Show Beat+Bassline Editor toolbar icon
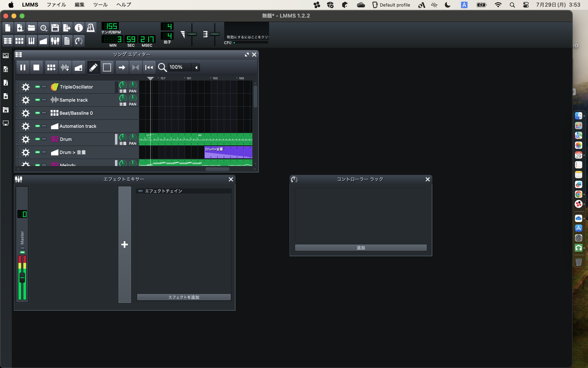 (x=19, y=41)
